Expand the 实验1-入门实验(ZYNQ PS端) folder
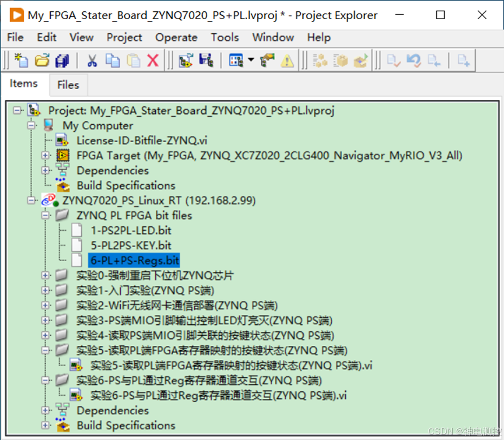This screenshot has width=504, height=440. click(x=45, y=291)
